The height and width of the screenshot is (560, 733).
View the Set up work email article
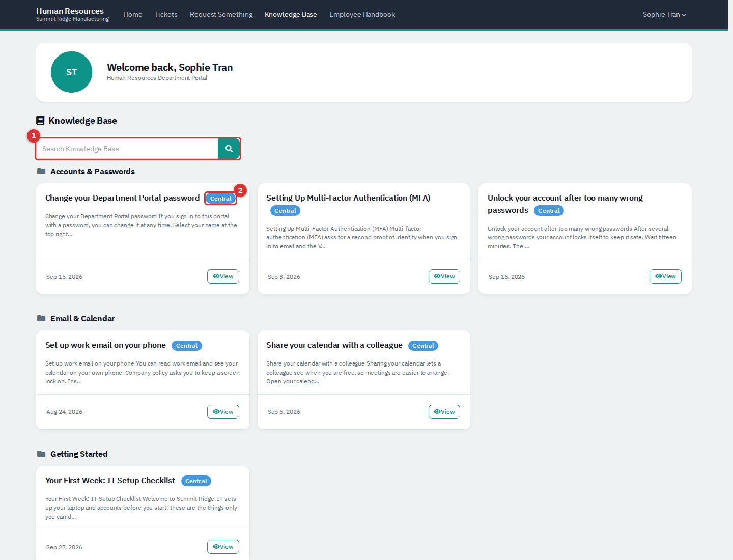coord(223,412)
